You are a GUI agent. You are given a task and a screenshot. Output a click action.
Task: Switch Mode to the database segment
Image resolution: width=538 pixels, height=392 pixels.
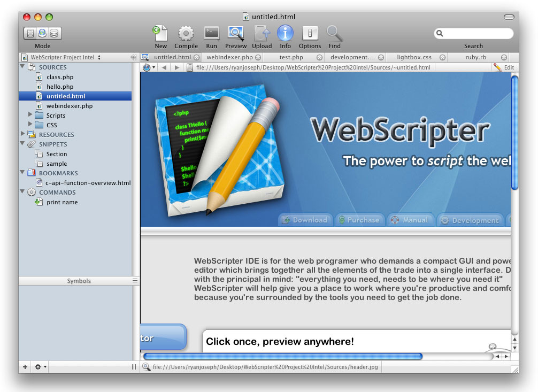click(55, 33)
